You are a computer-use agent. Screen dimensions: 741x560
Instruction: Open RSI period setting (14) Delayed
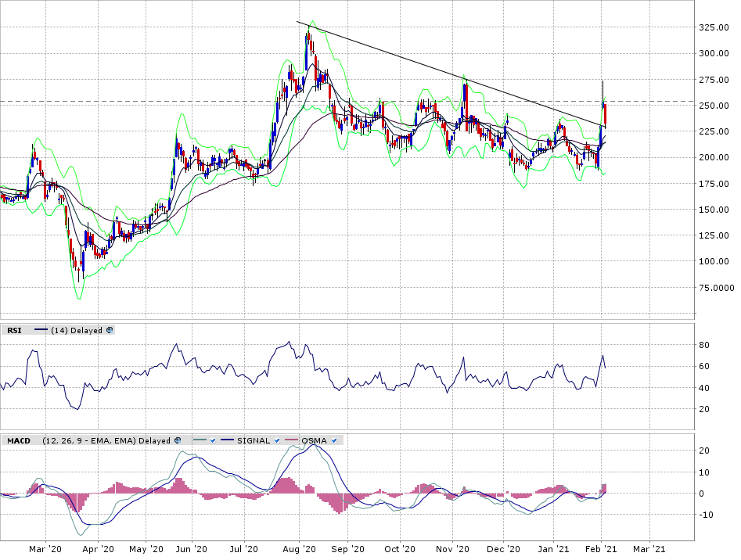(x=77, y=331)
